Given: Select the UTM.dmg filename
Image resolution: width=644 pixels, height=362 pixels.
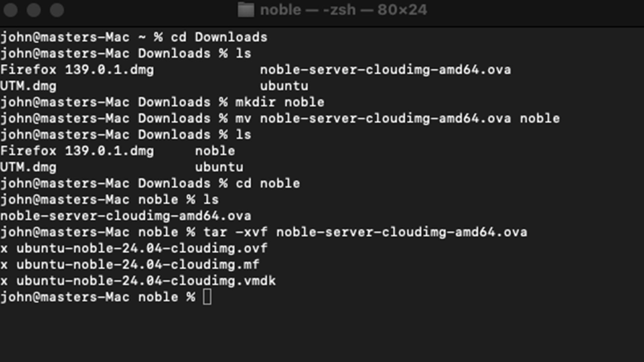Looking at the screenshot, I should tap(29, 86).
